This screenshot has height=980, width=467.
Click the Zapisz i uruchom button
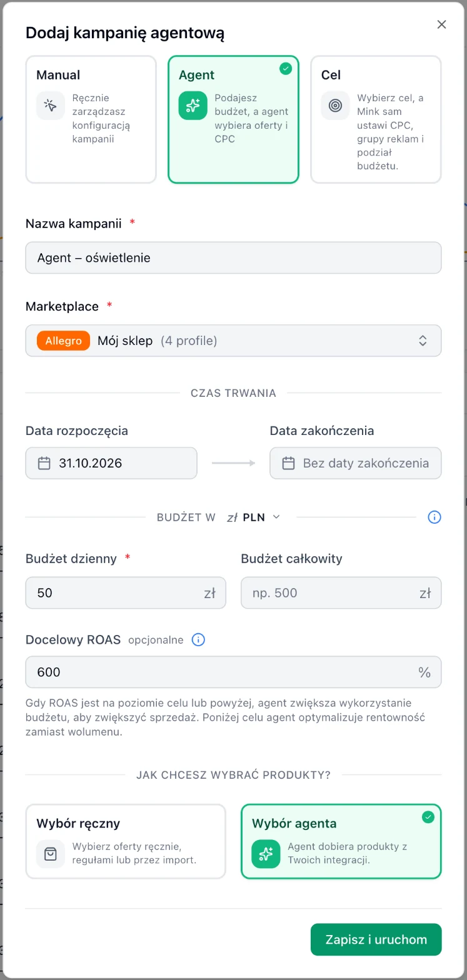coord(376,939)
